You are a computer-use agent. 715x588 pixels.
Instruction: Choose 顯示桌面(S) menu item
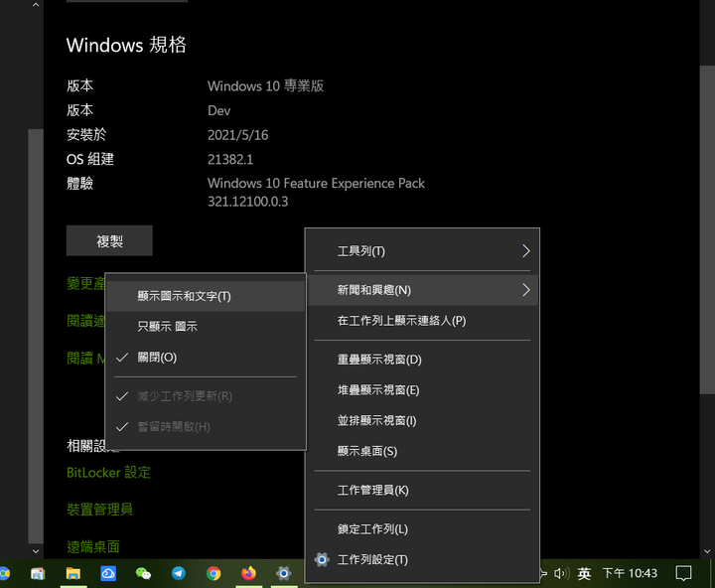tap(422, 451)
